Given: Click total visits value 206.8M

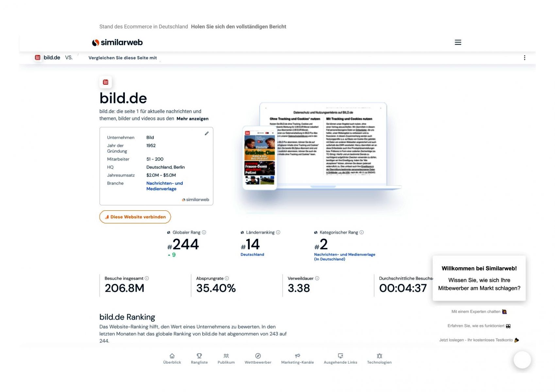Looking at the screenshot, I should coord(125,288).
